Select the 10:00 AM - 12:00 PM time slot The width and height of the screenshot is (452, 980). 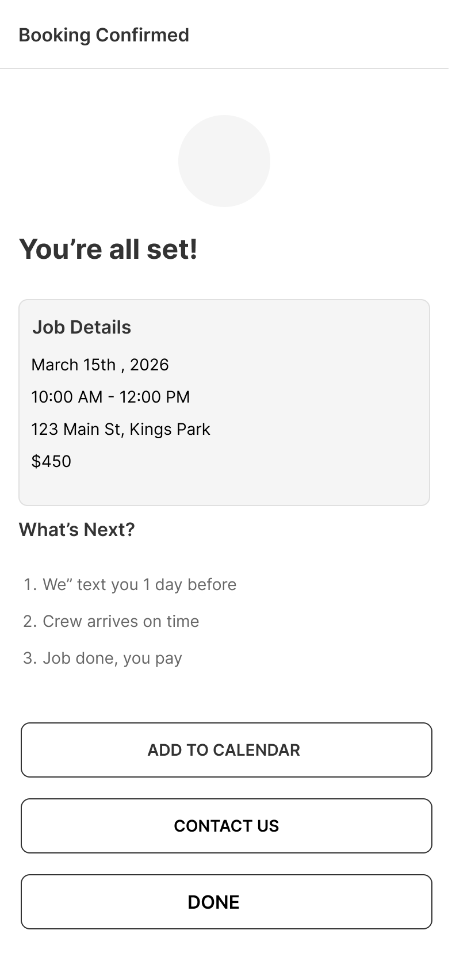coord(111,397)
